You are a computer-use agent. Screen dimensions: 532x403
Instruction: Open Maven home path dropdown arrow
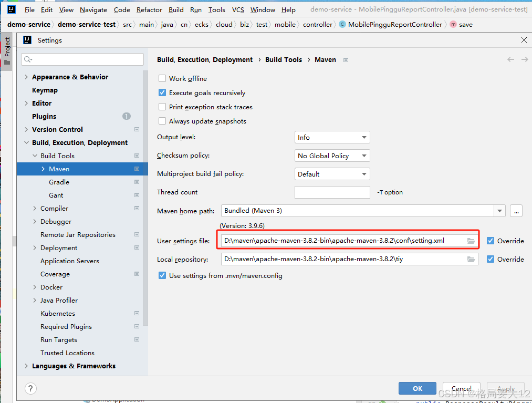click(499, 211)
